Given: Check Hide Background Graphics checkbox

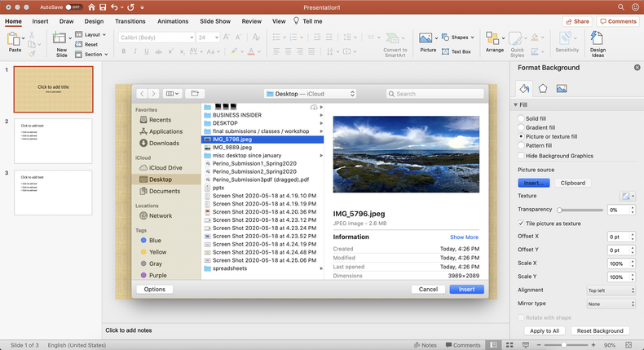Looking at the screenshot, I should 522,156.
